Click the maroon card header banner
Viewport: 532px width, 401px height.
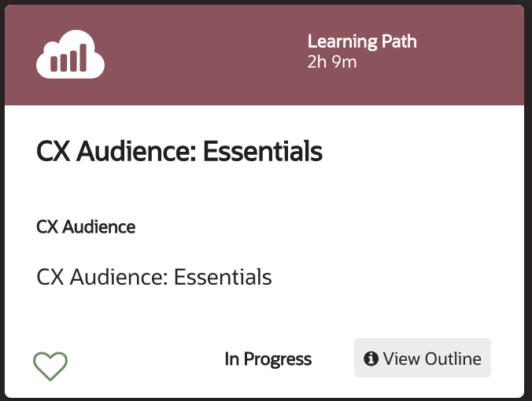pos(264,55)
